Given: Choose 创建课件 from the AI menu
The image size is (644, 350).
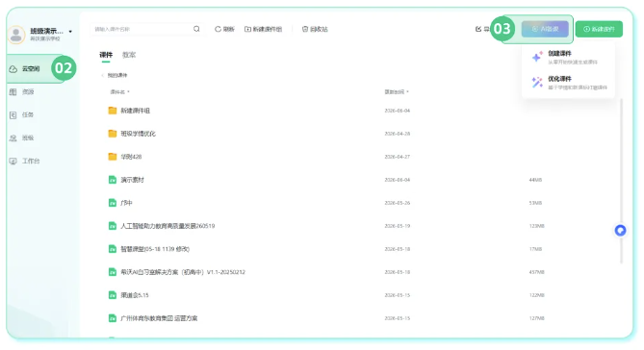Looking at the screenshot, I should click(568, 57).
